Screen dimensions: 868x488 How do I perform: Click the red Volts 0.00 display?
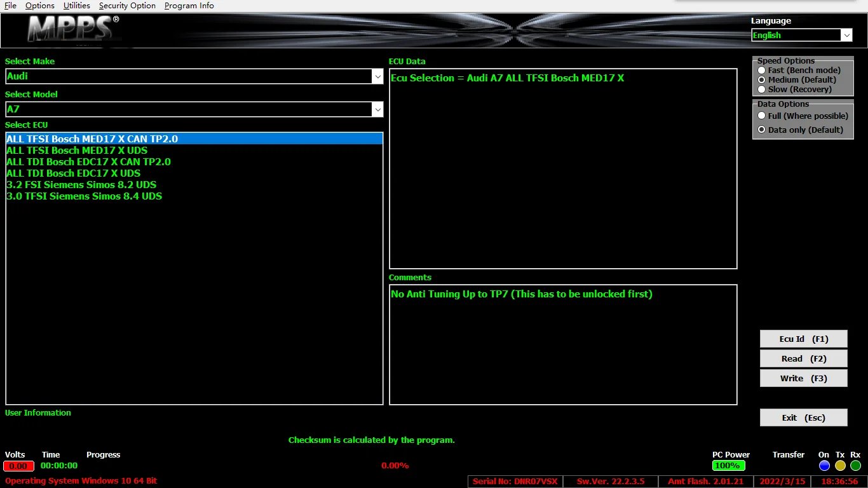tap(18, 465)
